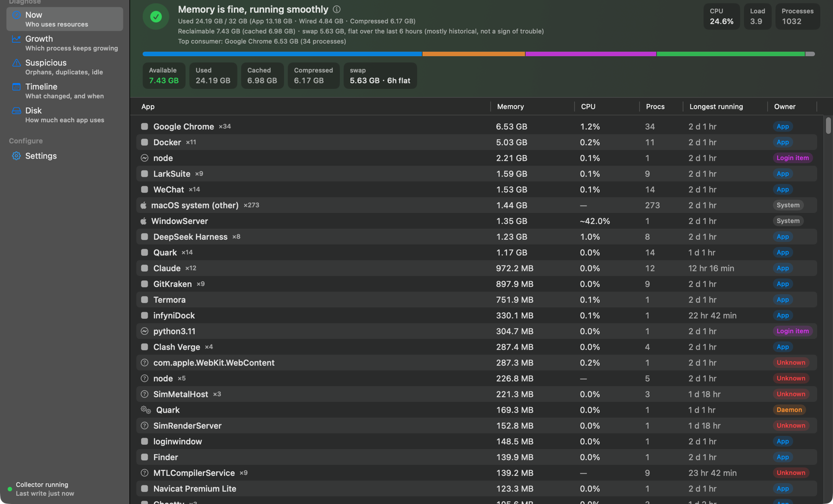Screen dimensions: 833x504
Task: Click the Load 3.9 indicator
Action: (x=757, y=17)
